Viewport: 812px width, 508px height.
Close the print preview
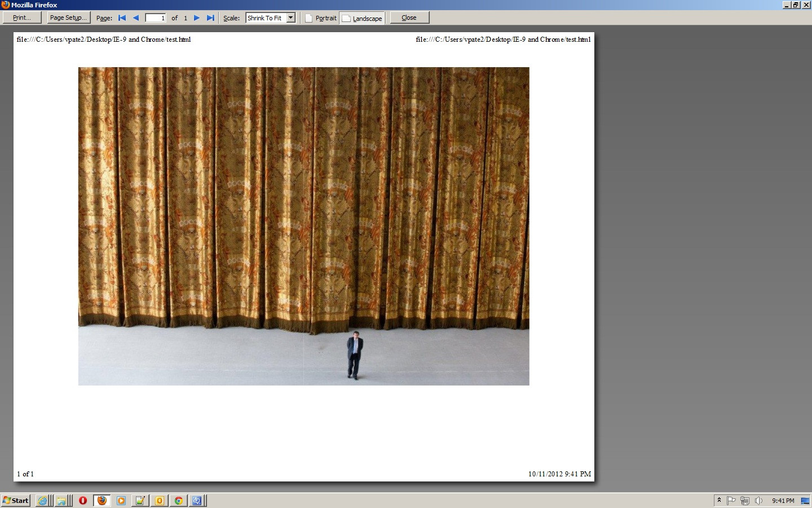(409, 17)
